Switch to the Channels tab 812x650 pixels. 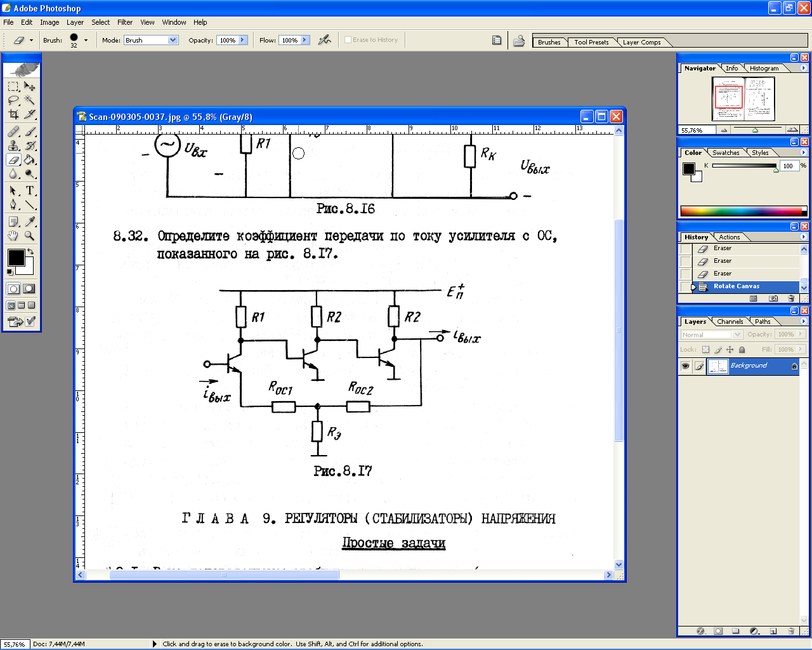click(730, 322)
